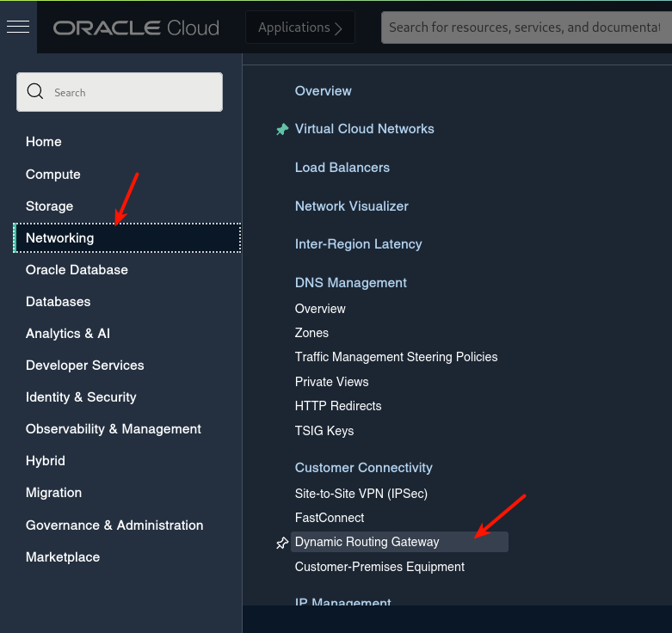
Task: Open Traffic Management Steering Policies
Action: click(397, 357)
